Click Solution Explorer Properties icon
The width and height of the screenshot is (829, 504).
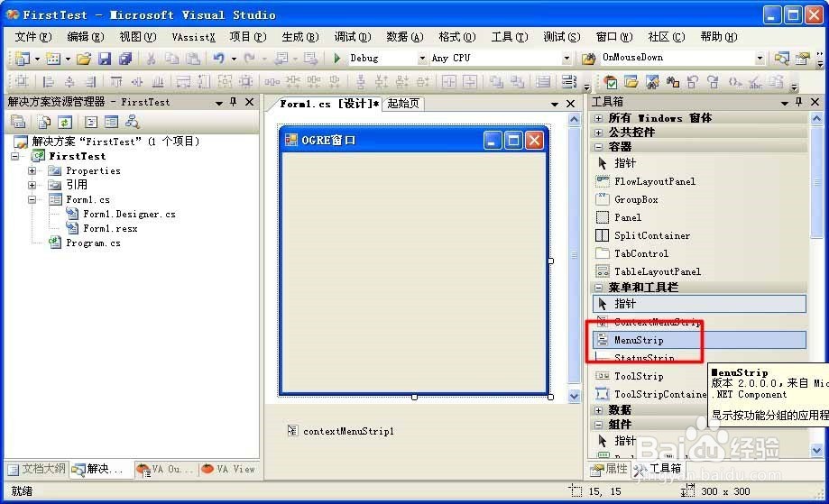coord(19,122)
